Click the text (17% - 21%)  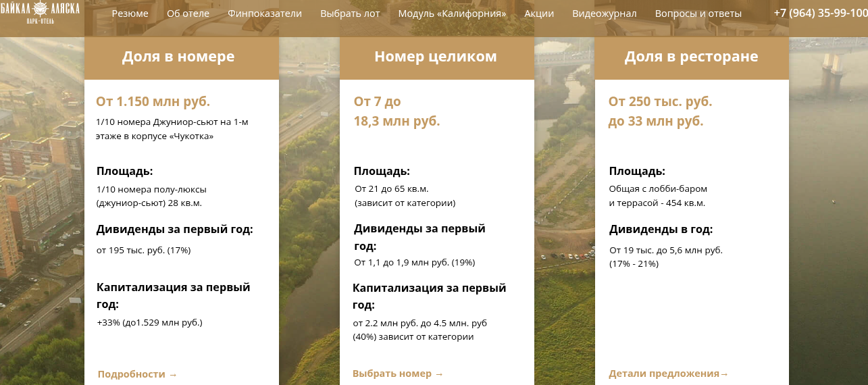pyautogui.click(x=634, y=263)
